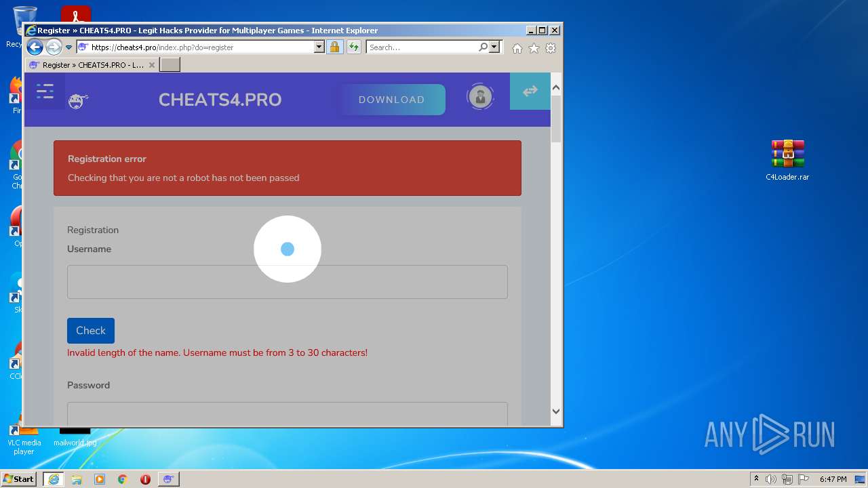Open recent pages dropdown beside Forward button

pyautogui.click(x=68, y=47)
